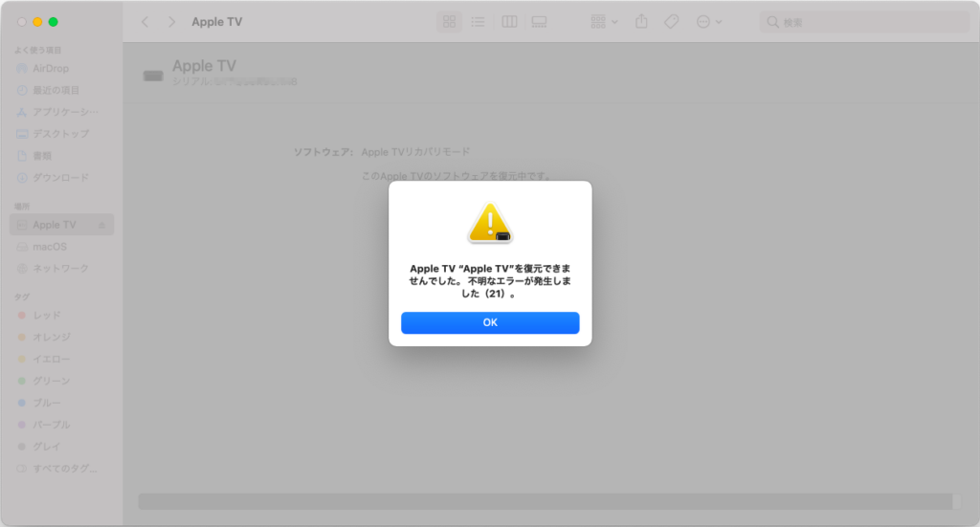Open ダウンロード folder in sidebar

point(60,177)
